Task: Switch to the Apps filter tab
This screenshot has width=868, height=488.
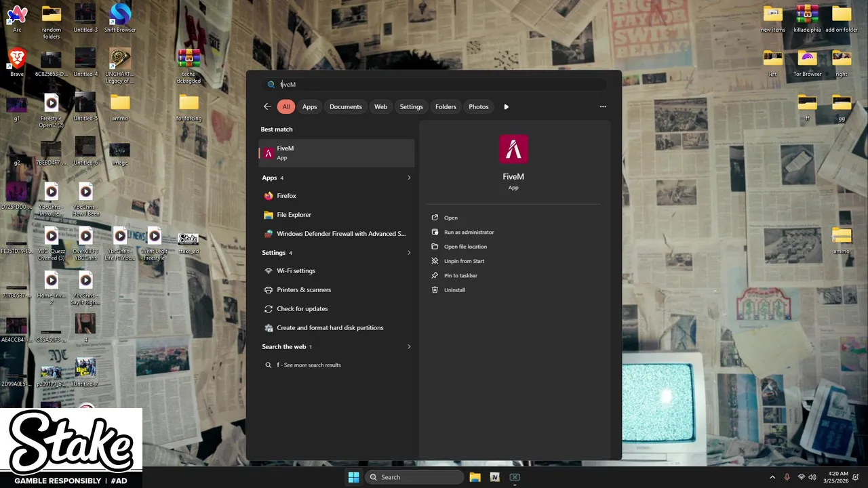Action: 309,106
